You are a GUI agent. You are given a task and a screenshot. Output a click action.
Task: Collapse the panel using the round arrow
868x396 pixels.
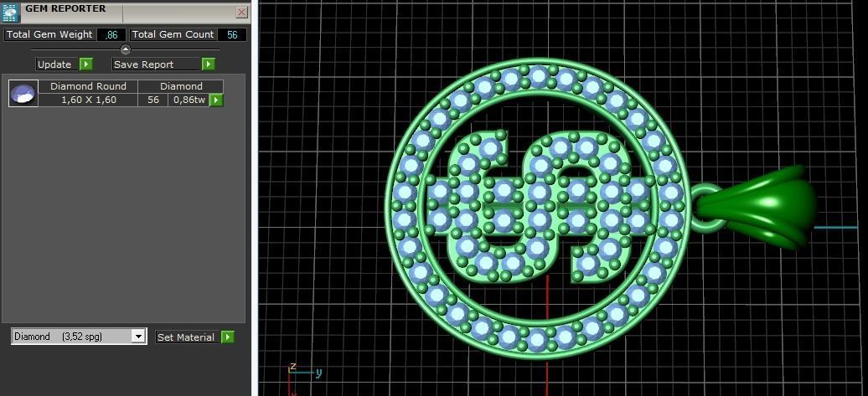pyautogui.click(x=126, y=49)
